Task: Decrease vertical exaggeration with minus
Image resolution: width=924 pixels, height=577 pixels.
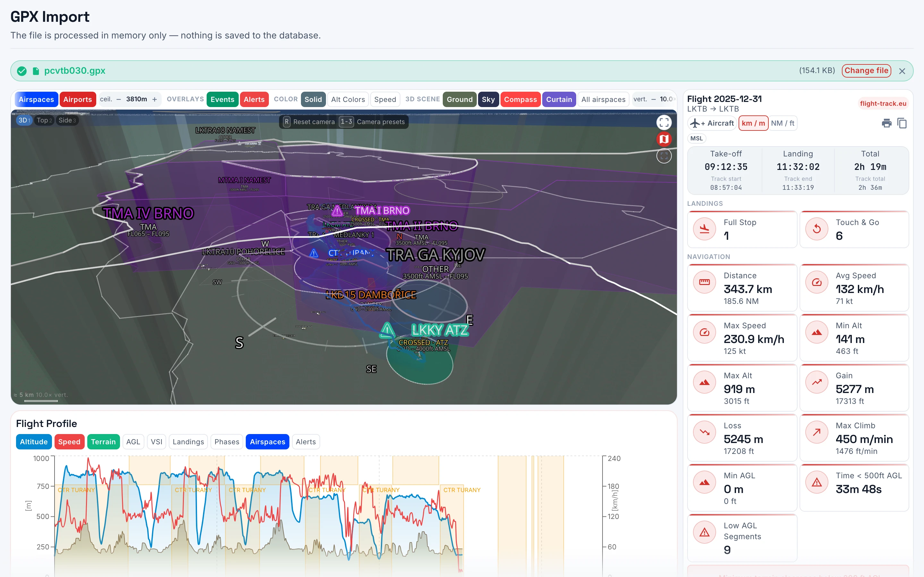Action: (x=653, y=99)
